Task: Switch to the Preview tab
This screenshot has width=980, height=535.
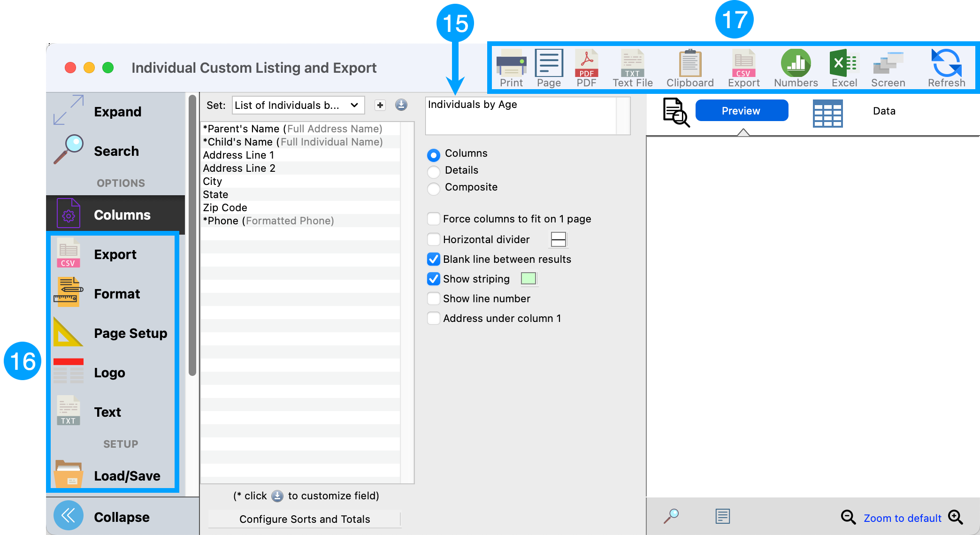Action: click(x=741, y=111)
